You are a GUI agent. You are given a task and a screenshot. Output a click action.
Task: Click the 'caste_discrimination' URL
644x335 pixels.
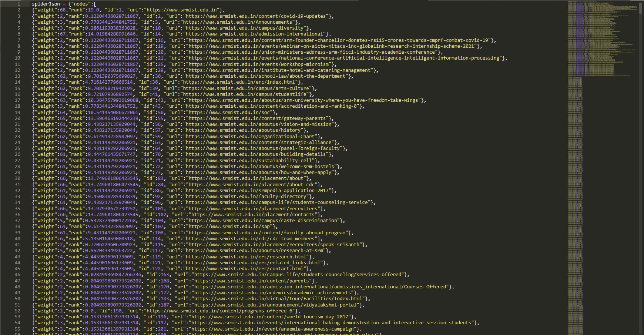[263, 221]
